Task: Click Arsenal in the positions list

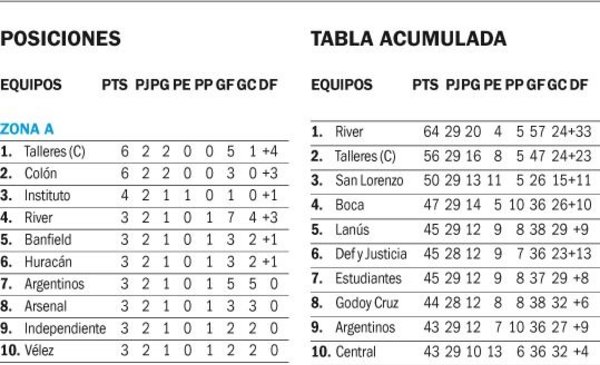Action: point(46,306)
